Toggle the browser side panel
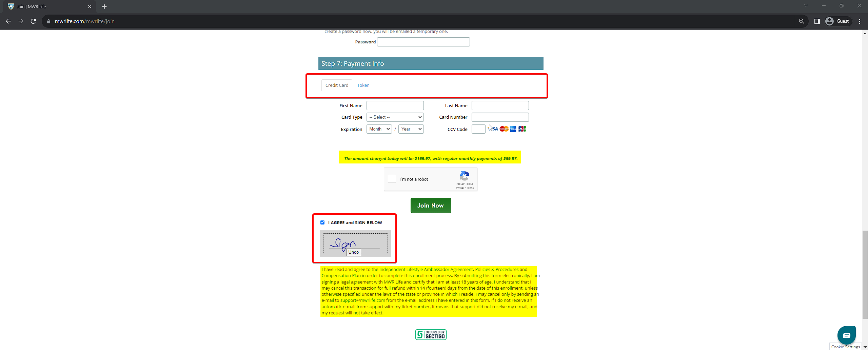The height and width of the screenshot is (350, 868). pyautogui.click(x=817, y=21)
